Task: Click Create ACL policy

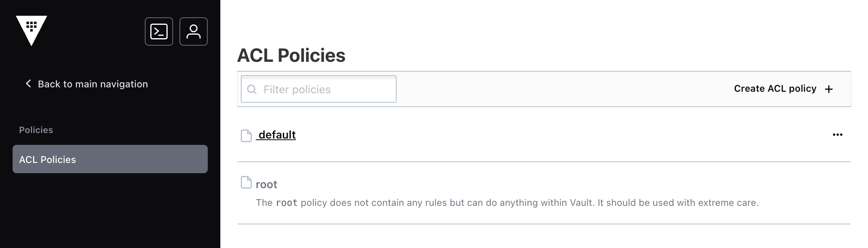Action: pos(783,89)
